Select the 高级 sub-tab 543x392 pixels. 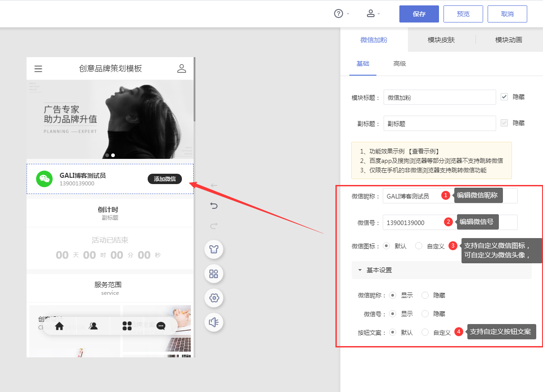click(400, 63)
